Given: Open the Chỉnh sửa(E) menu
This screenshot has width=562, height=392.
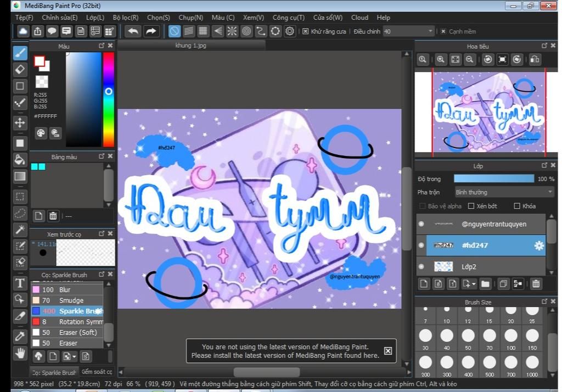Looking at the screenshot, I should pos(59,18).
